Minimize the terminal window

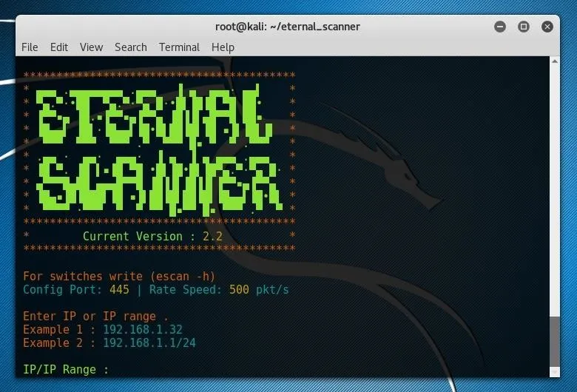pos(500,27)
